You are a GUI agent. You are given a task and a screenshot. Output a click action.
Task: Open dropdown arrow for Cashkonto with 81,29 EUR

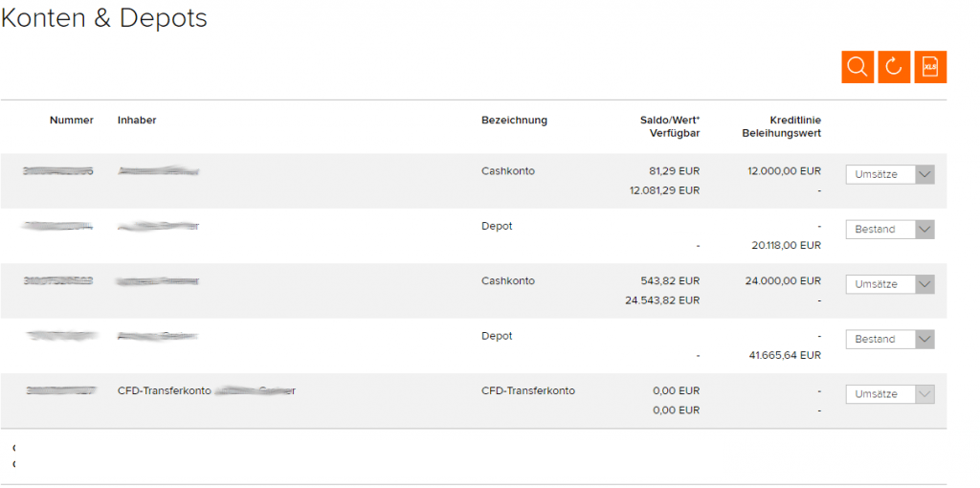pyautogui.click(x=925, y=174)
